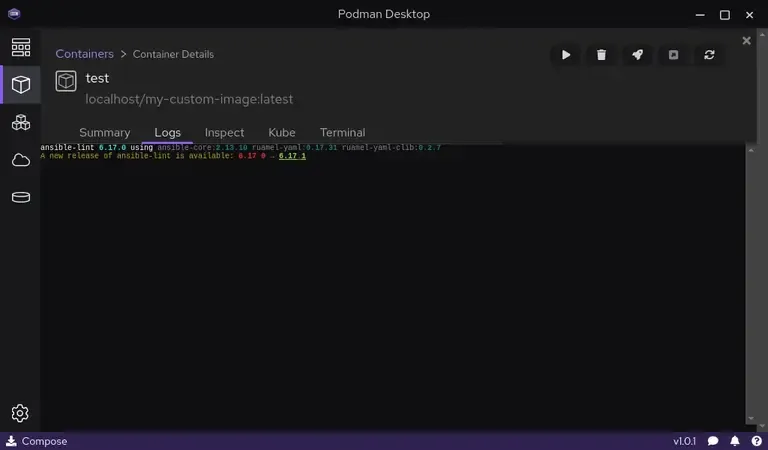Minimize the Podman Desktop window
768x450 pixels.
point(700,15)
